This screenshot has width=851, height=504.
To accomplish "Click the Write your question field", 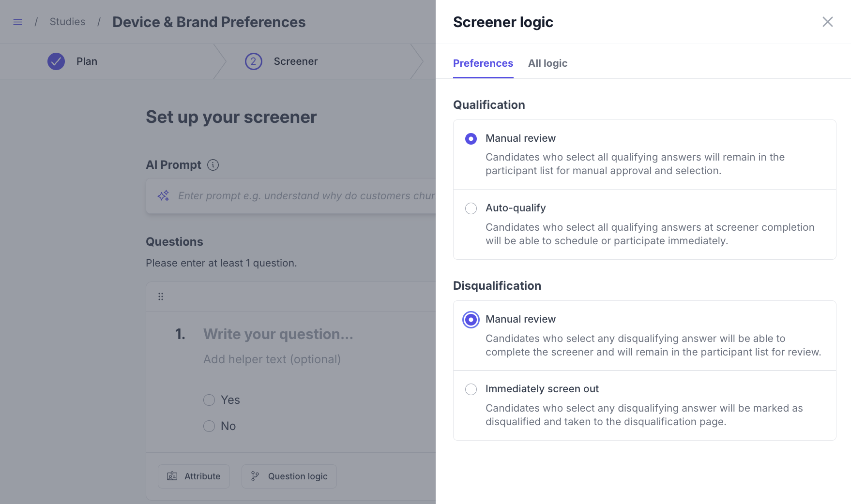I will [x=278, y=334].
